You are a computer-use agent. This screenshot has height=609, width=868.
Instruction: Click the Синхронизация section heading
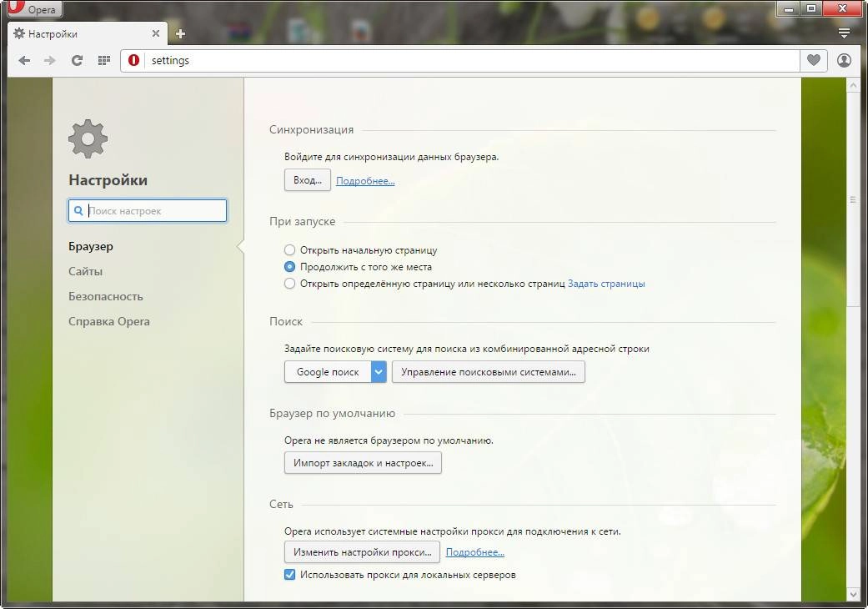(311, 129)
